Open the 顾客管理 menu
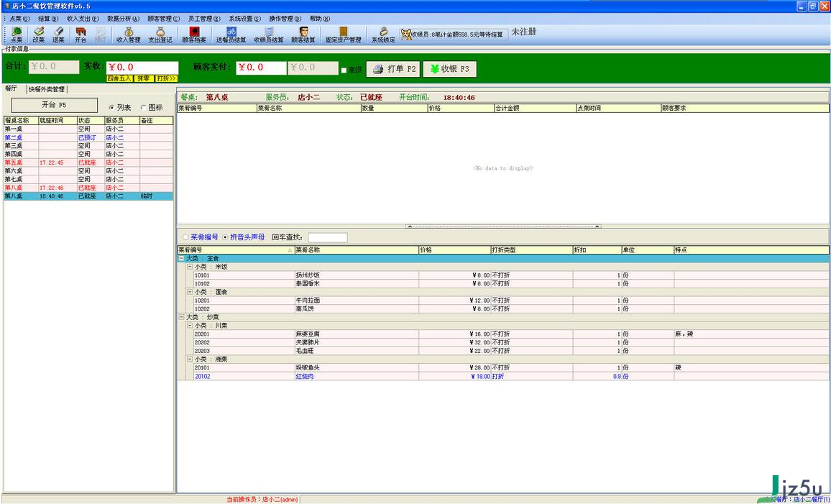The height and width of the screenshot is (504, 831). coord(164,19)
